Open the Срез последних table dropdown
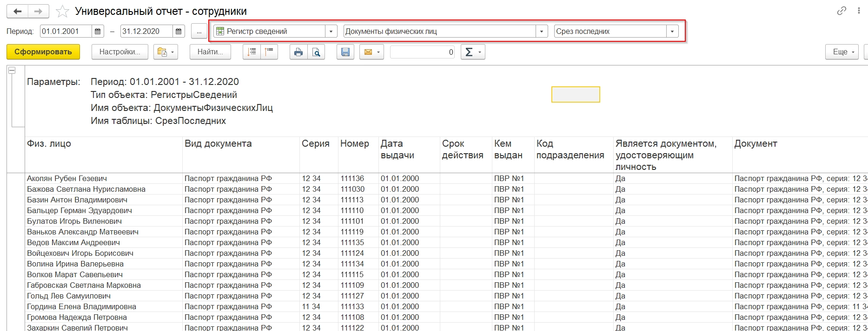This screenshot has height=331, width=868. point(672,32)
